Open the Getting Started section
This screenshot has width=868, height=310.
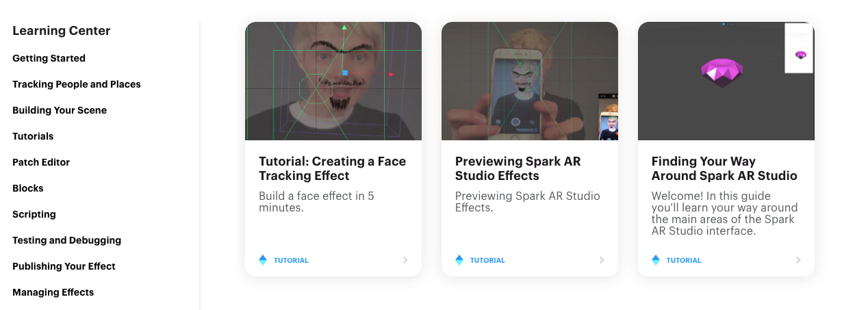point(49,58)
